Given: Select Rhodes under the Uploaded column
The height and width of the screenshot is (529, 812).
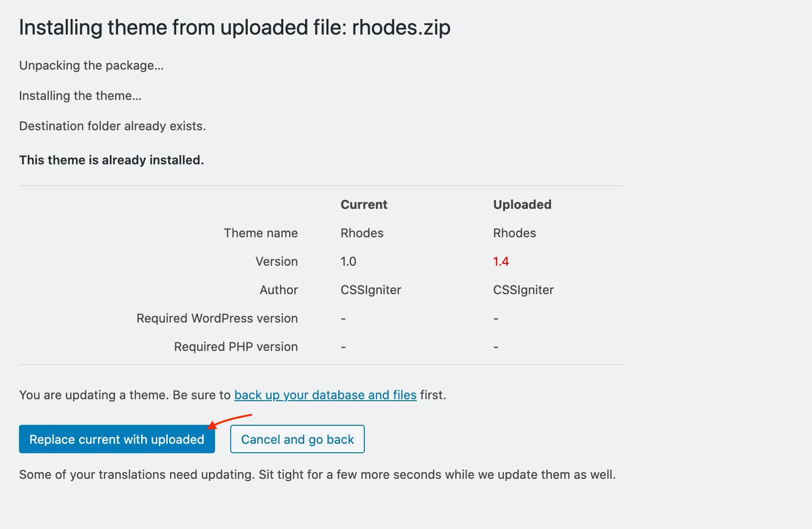Looking at the screenshot, I should tap(514, 233).
